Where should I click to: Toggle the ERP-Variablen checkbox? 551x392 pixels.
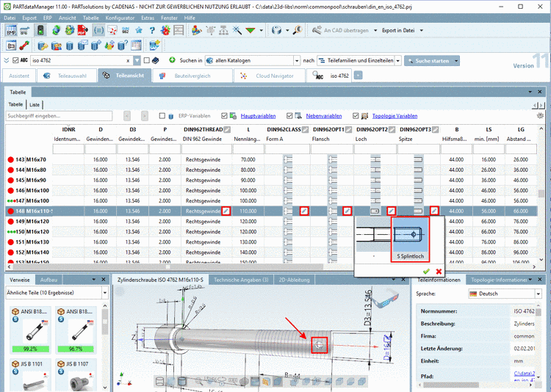162,116
